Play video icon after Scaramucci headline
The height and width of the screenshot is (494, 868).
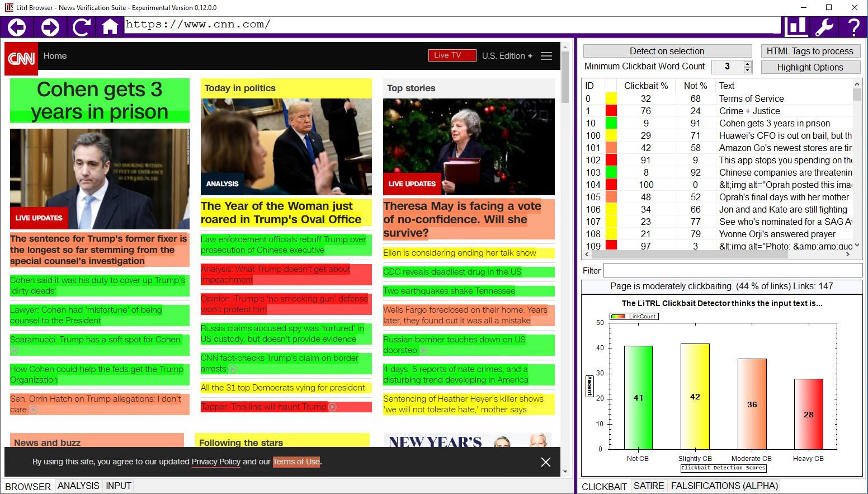pyautogui.click(x=15, y=350)
